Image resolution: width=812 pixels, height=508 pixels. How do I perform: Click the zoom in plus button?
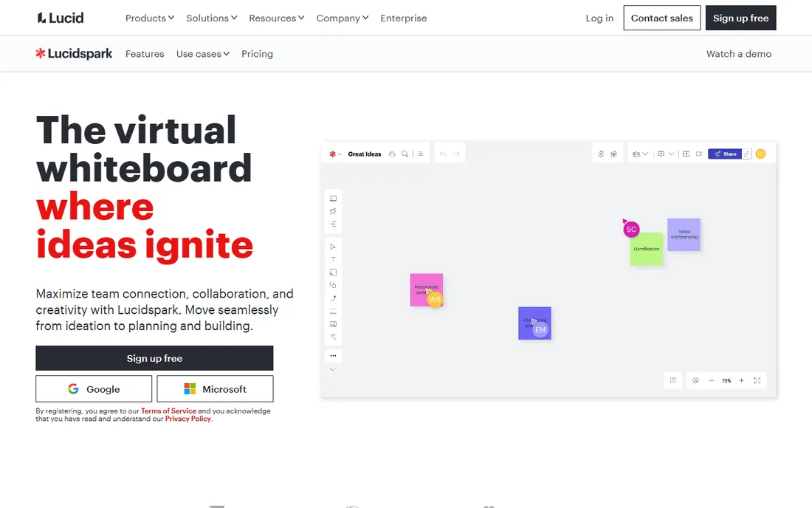coord(742,380)
